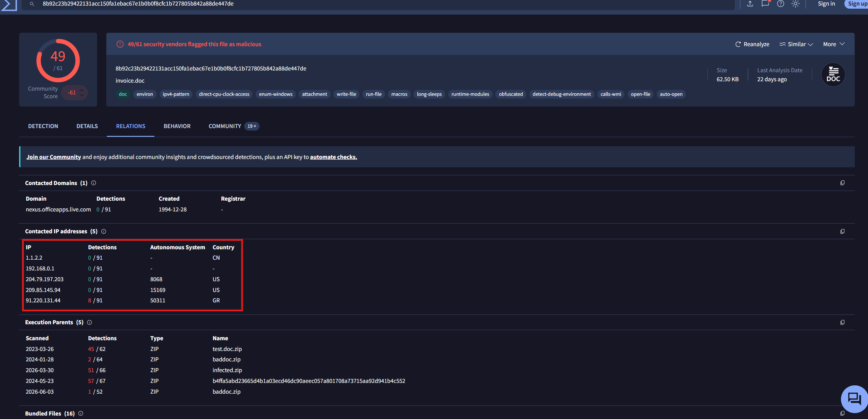Switch to the DETAILS tab
The height and width of the screenshot is (419, 868).
tap(87, 126)
